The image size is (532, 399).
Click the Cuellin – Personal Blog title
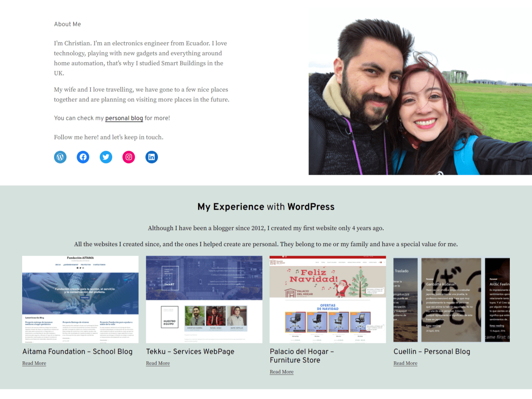click(x=432, y=352)
